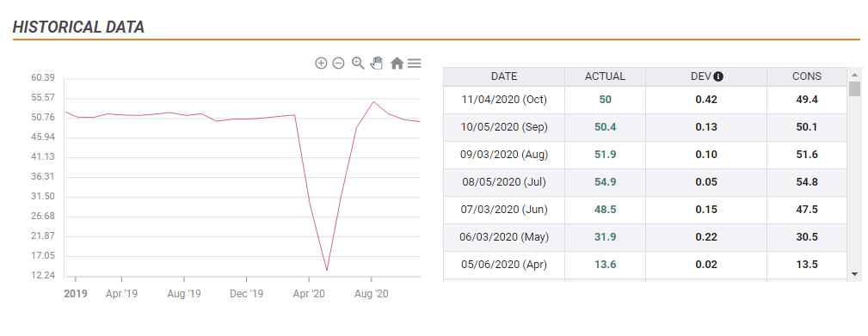Screen dimensions: 868x336
Task: Click the chart zoom in icon
Action: click(321, 63)
